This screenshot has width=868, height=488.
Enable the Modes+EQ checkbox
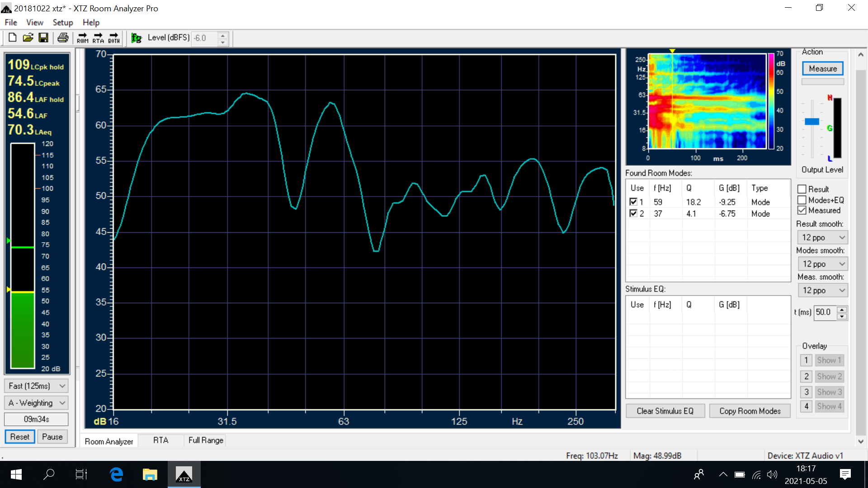(802, 200)
